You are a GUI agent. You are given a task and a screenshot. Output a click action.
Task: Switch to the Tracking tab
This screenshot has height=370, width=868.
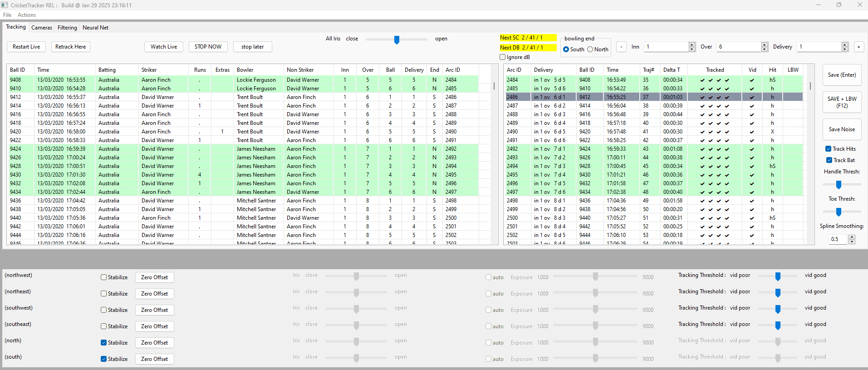[16, 27]
